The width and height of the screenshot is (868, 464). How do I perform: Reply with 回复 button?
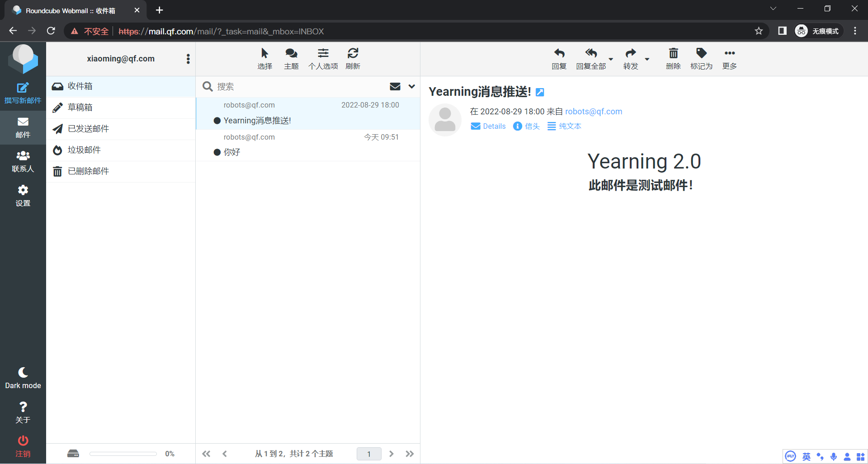click(559, 59)
